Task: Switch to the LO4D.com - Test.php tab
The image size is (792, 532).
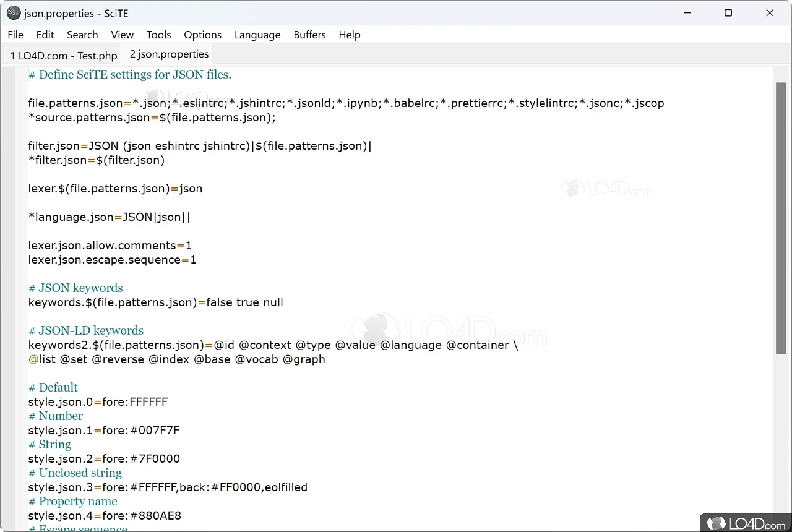Action: coord(64,55)
